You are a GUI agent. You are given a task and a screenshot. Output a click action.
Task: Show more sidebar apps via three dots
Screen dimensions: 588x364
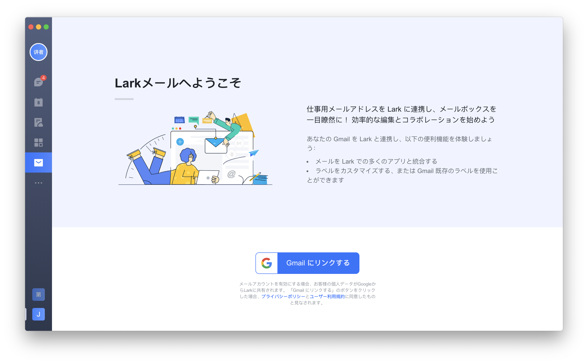(39, 183)
